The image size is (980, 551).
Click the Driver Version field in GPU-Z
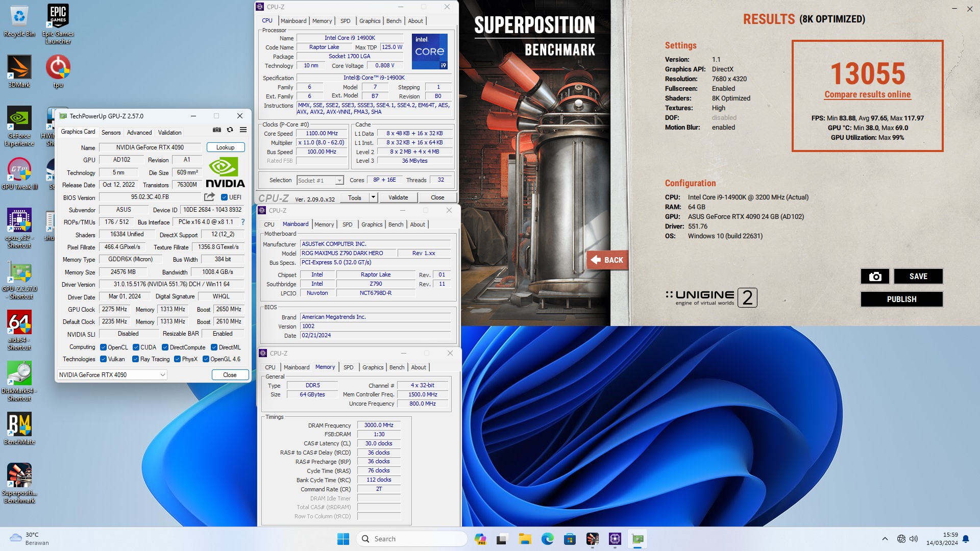[171, 284]
